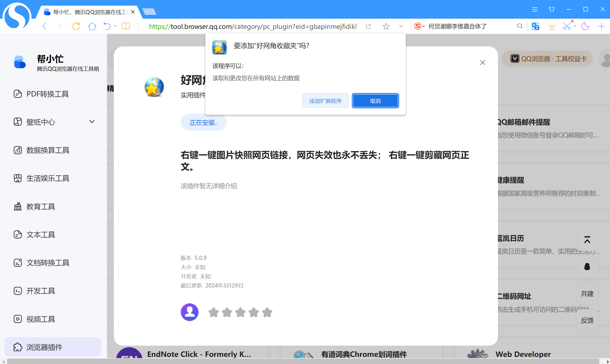Open address bar dropdown chevron
This screenshot has height=364, width=610.
(401, 26)
